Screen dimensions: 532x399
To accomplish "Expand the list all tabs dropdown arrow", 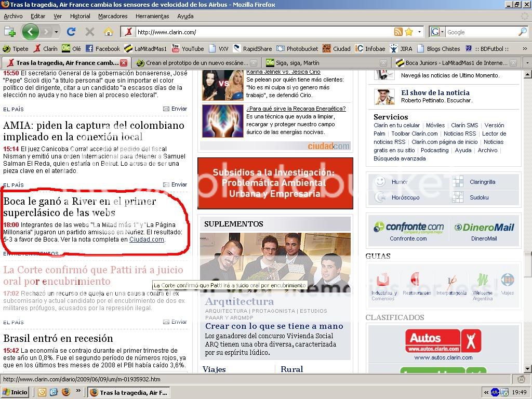I will point(527,63).
